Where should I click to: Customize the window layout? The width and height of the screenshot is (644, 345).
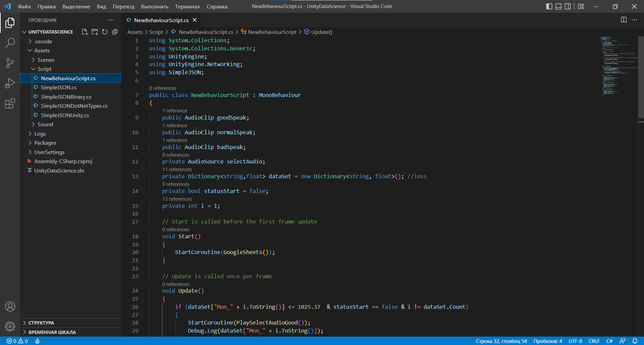[x=581, y=6]
